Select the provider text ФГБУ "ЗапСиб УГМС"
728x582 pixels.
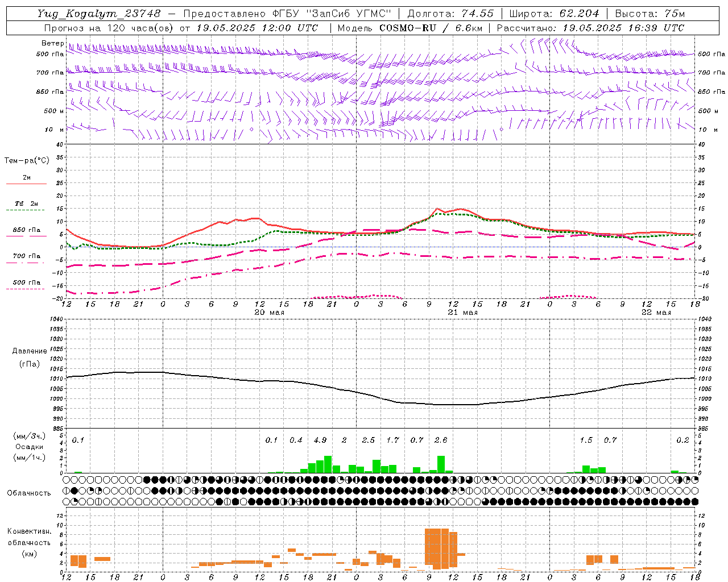(332, 14)
